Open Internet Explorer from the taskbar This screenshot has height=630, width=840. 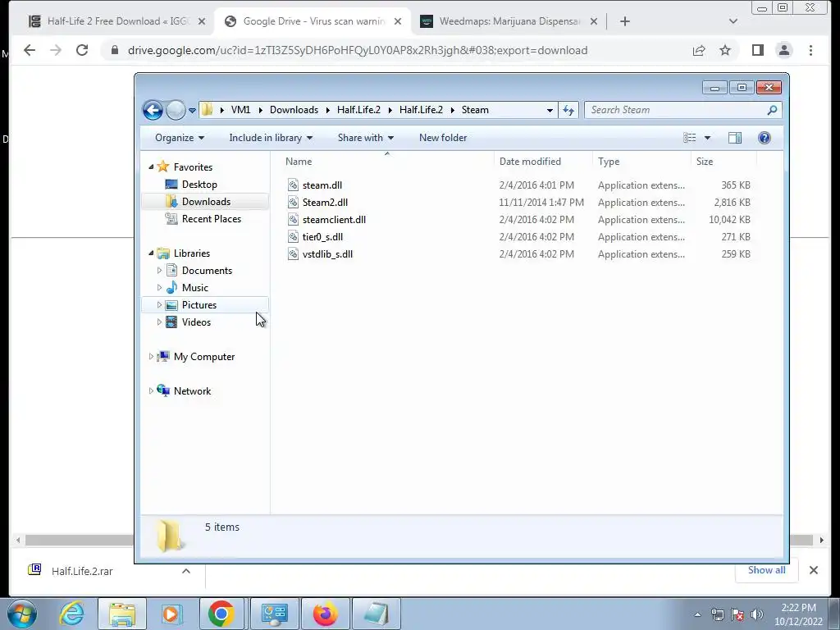72,614
